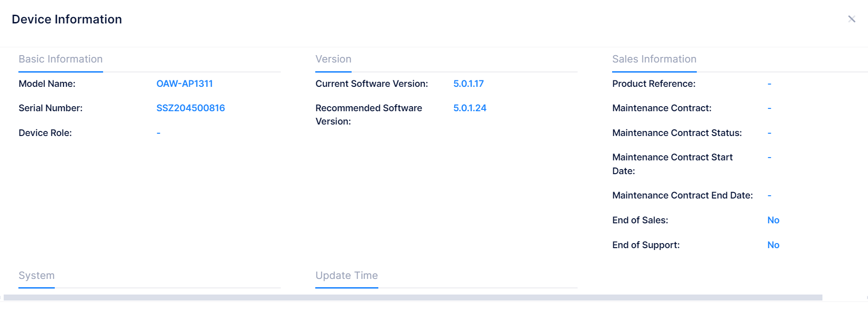Click the Update Time section header
Screen dimensions: 868x312
pos(347,275)
